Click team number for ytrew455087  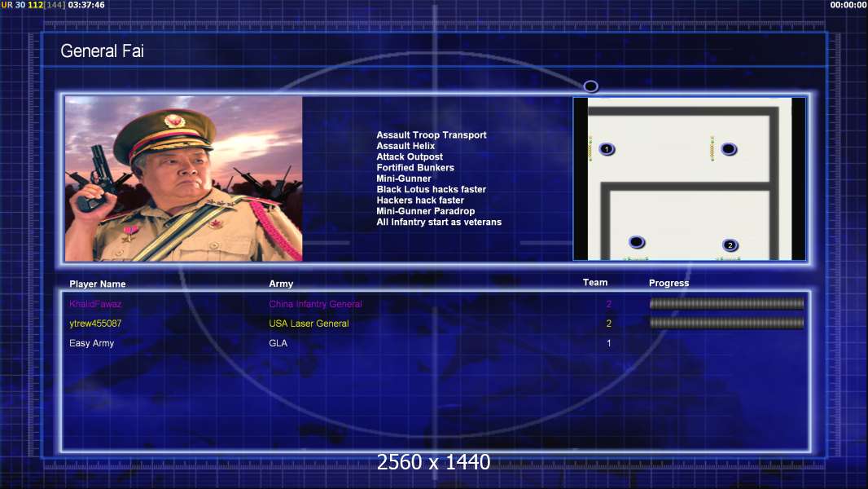point(608,324)
